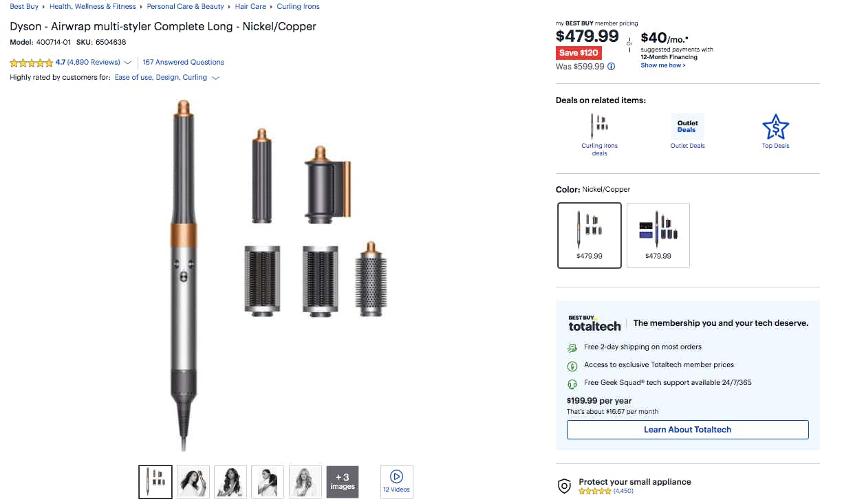Click the Top Deals star icon
The height and width of the screenshot is (504, 853).
775,127
